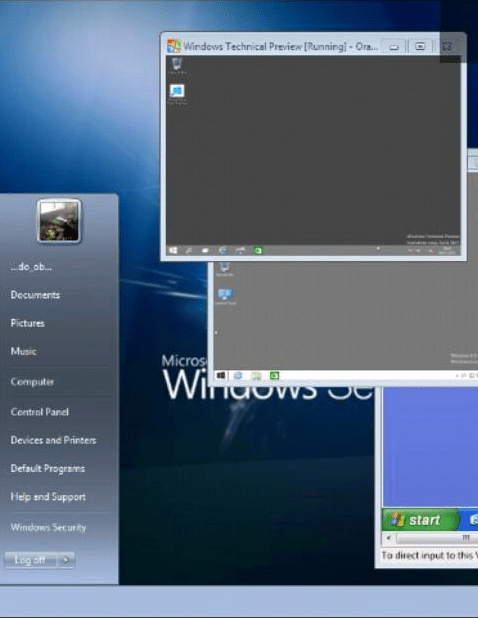Click VirtualBox icon in Technical Preview title bar
Screen dimensions: 478x618
click(x=173, y=46)
